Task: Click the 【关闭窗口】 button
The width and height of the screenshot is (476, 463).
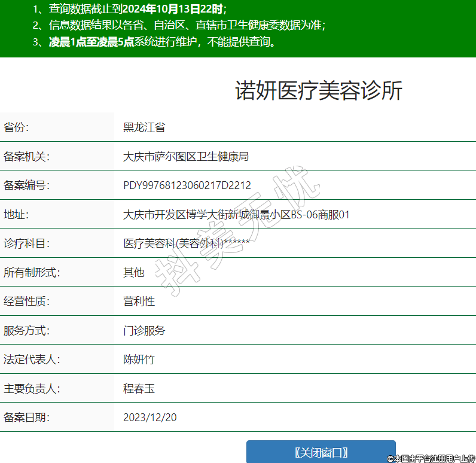Action: tap(321, 452)
